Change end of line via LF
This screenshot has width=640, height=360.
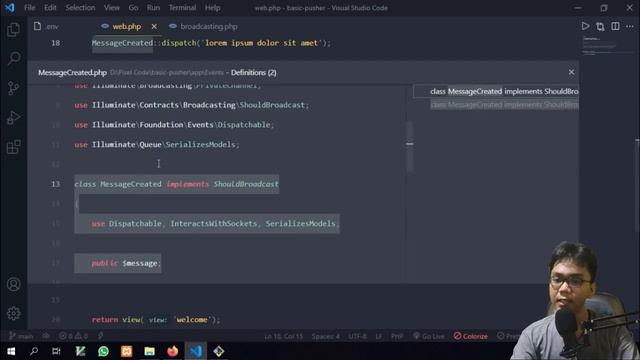click(x=379, y=336)
